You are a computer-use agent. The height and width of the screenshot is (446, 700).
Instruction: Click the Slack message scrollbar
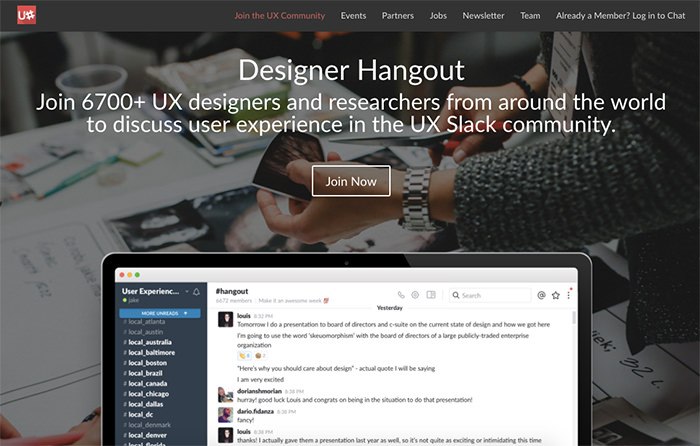point(574,318)
